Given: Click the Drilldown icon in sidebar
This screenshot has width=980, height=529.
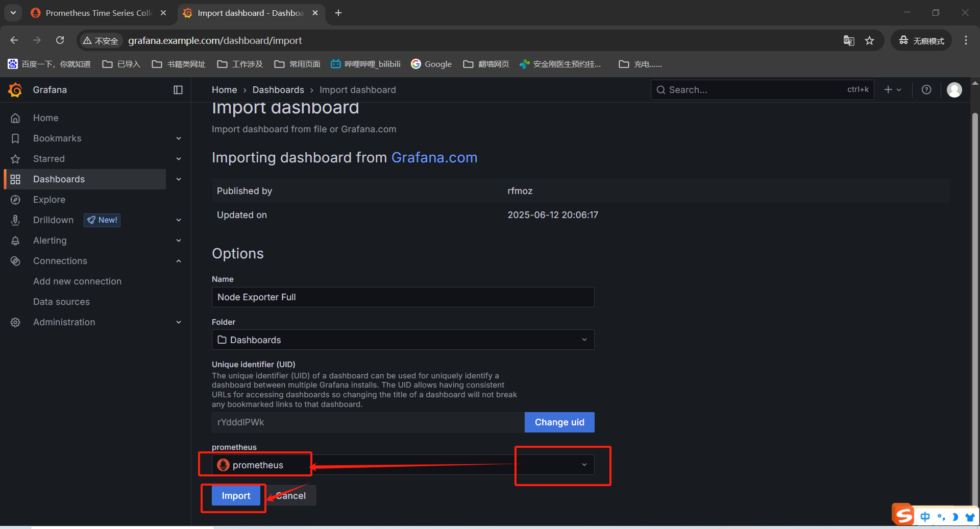Looking at the screenshot, I should pyautogui.click(x=15, y=220).
